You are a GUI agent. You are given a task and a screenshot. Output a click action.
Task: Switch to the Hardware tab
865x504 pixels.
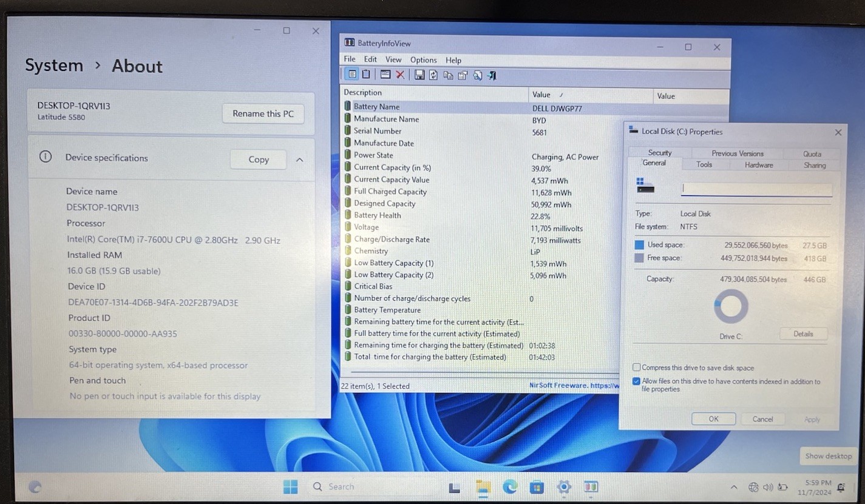point(759,165)
